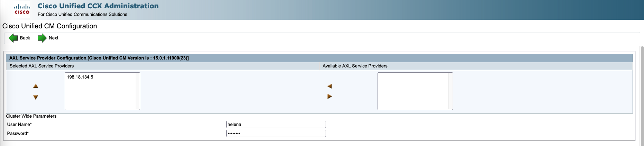Click the right-pointing arrow to deselect provider

pyautogui.click(x=329, y=97)
